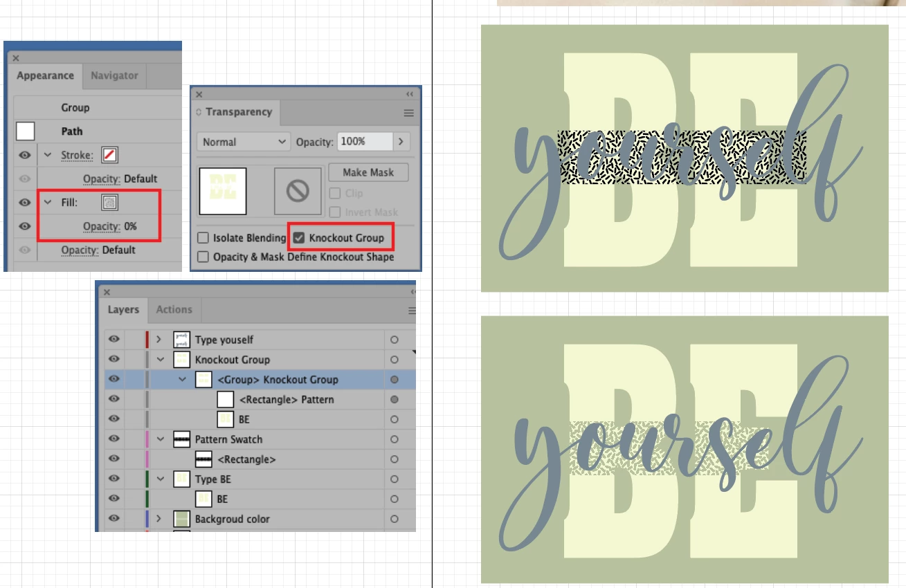Toggle visibility of Opacity 0% row
The width and height of the screenshot is (906, 588).
[x=25, y=226]
